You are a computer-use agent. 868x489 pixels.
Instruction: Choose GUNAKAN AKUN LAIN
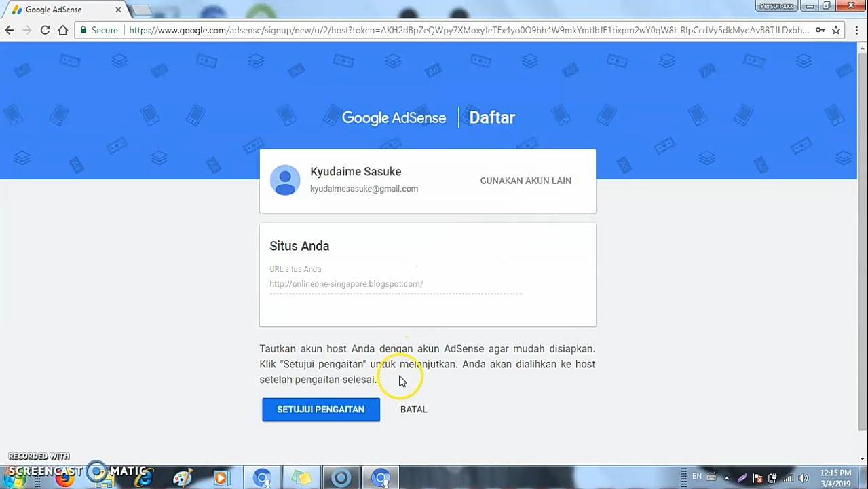tap(525, 181)
